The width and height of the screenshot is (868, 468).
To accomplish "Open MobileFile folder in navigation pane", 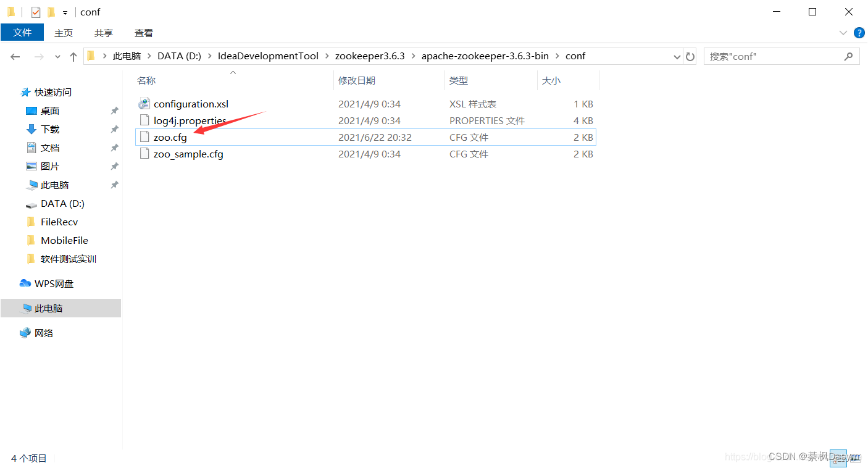I will pos(64,240).
